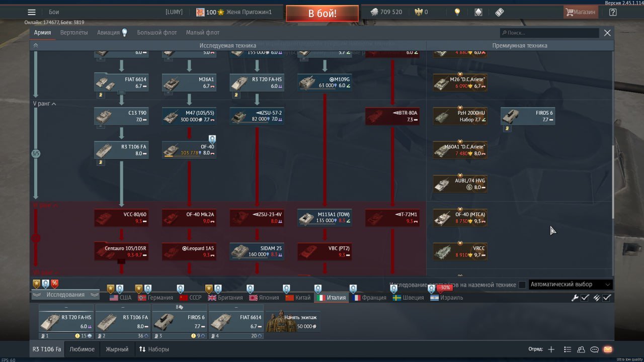Screen dimensions: 644x362
Task: Click the silver lions balance 709 520
Action: (386, 12)
